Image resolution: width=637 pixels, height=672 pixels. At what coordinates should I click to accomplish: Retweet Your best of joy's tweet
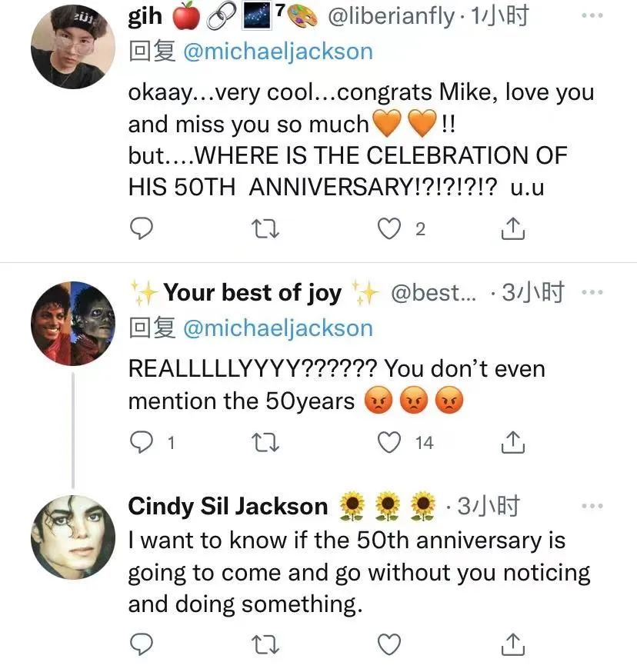tap(266, 442)
